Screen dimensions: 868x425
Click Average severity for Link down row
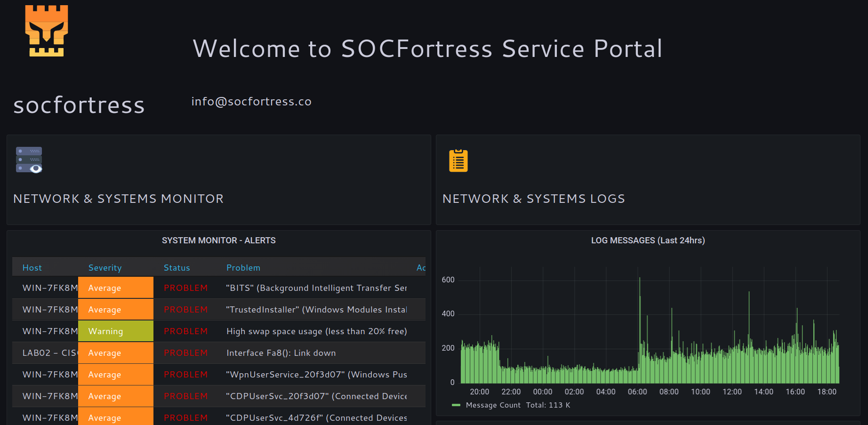click(116, 353)
